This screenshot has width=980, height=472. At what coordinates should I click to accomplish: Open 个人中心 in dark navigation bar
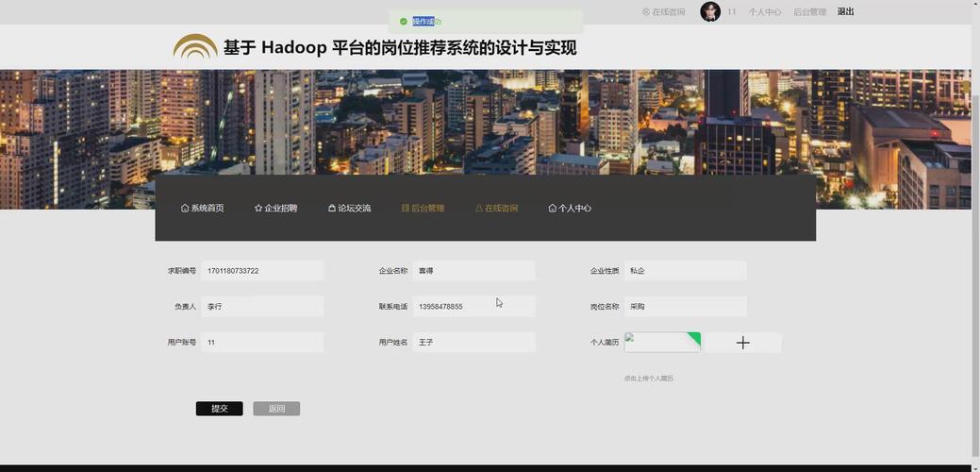pos(570,208)
